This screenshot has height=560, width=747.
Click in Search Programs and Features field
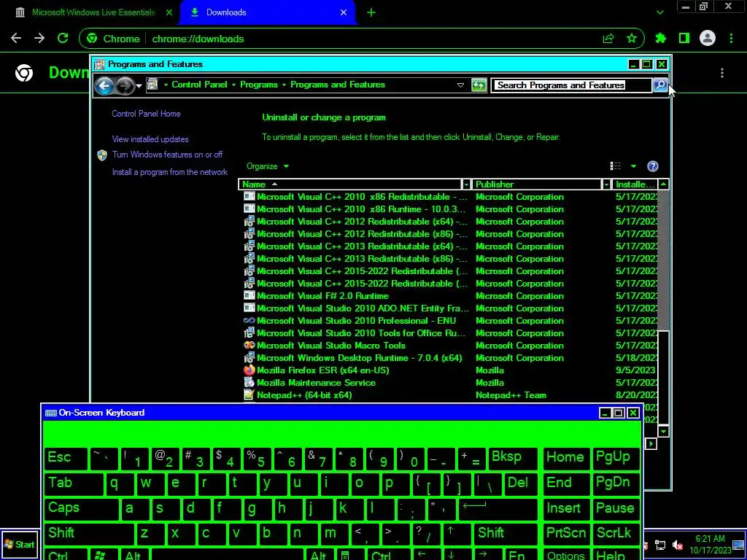[x=570, y=85]
